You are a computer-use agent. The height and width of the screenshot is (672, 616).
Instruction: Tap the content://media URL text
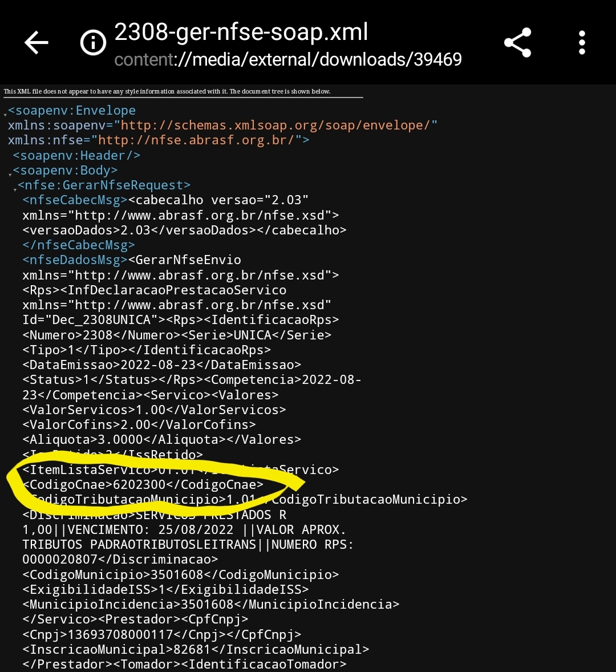coord(288,59)
